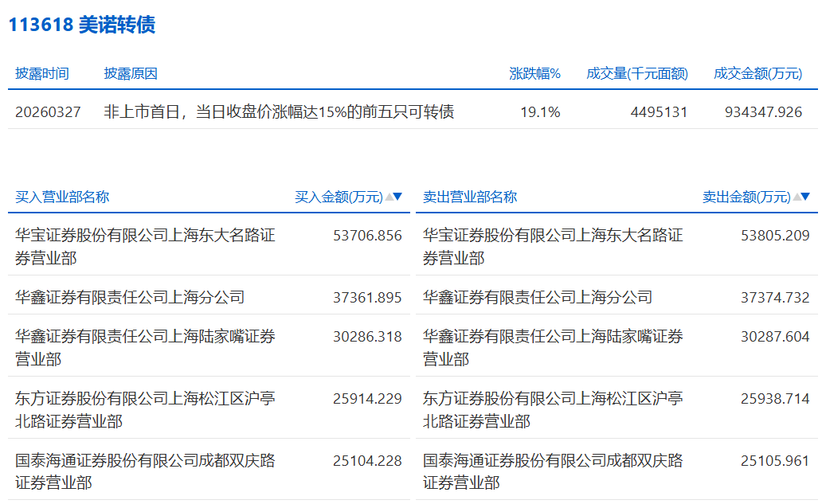
Task: Click the 卖出营业部名称 column header
Action: [470, 197]
